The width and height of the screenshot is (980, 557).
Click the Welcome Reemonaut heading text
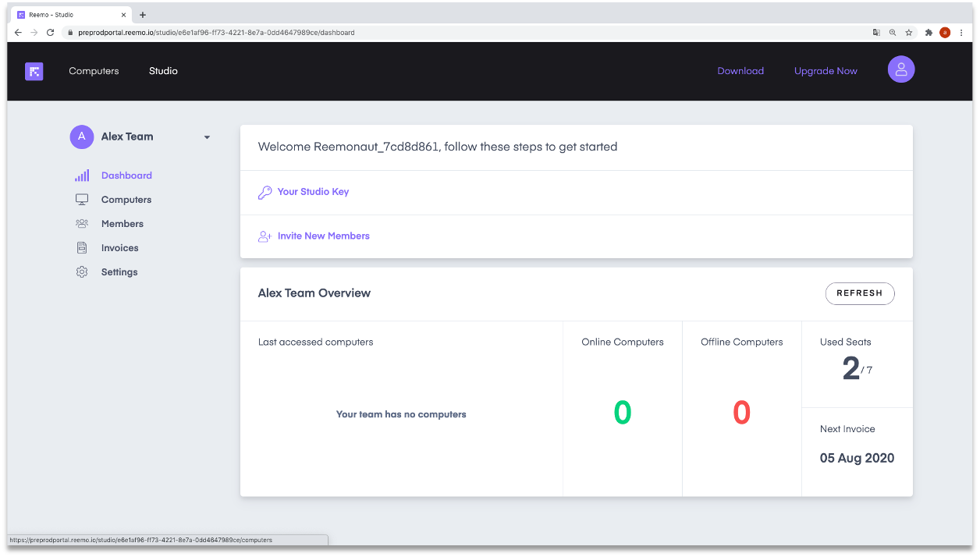pos(438,147)
